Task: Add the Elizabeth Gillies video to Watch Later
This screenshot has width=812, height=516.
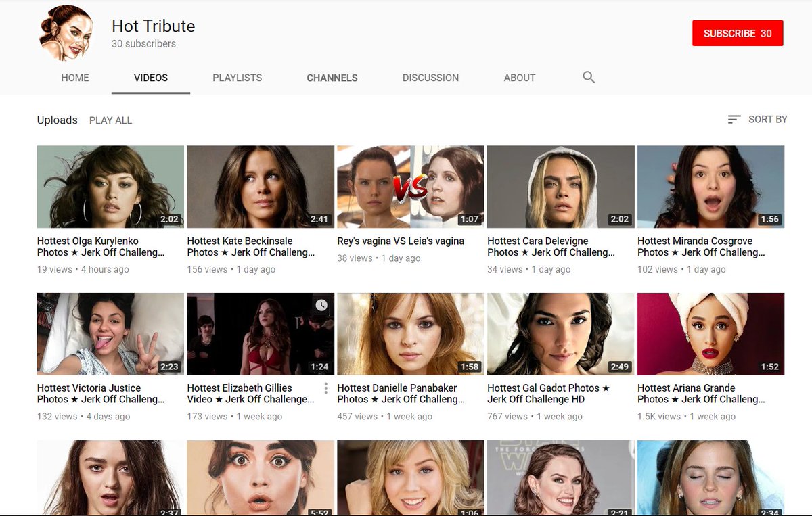Action: click(x=321, y=306)
